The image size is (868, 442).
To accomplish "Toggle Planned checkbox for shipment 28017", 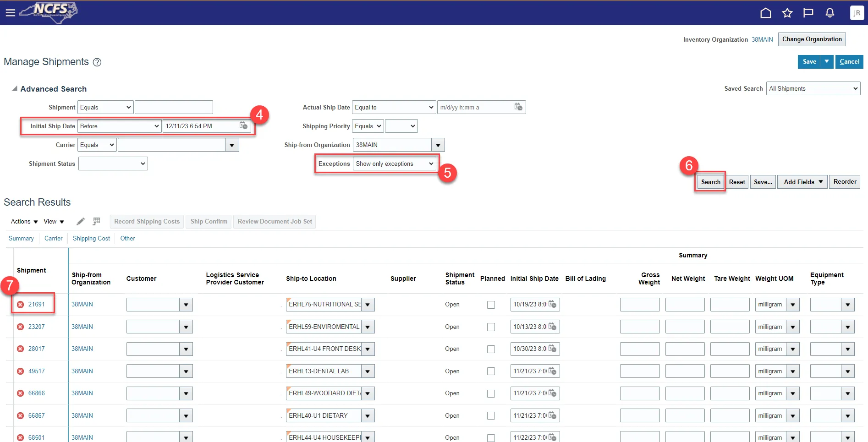I will coord(491,349).
